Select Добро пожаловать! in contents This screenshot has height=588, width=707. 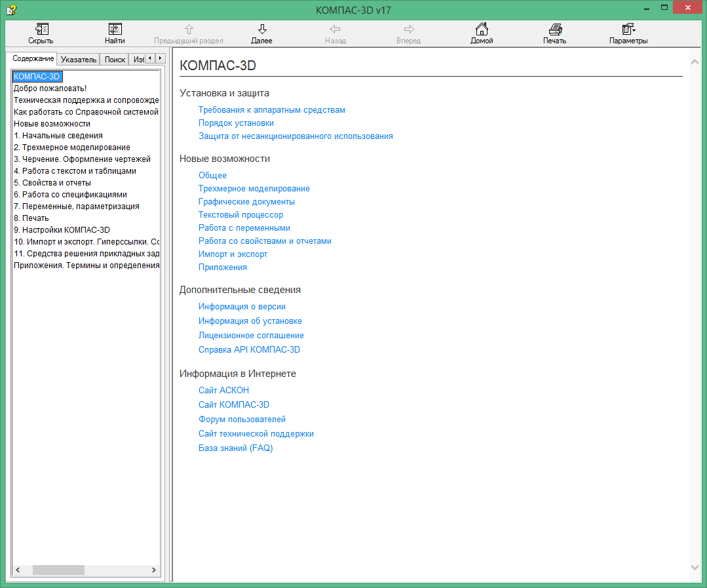pyautogui.click(x=50, y=88)
